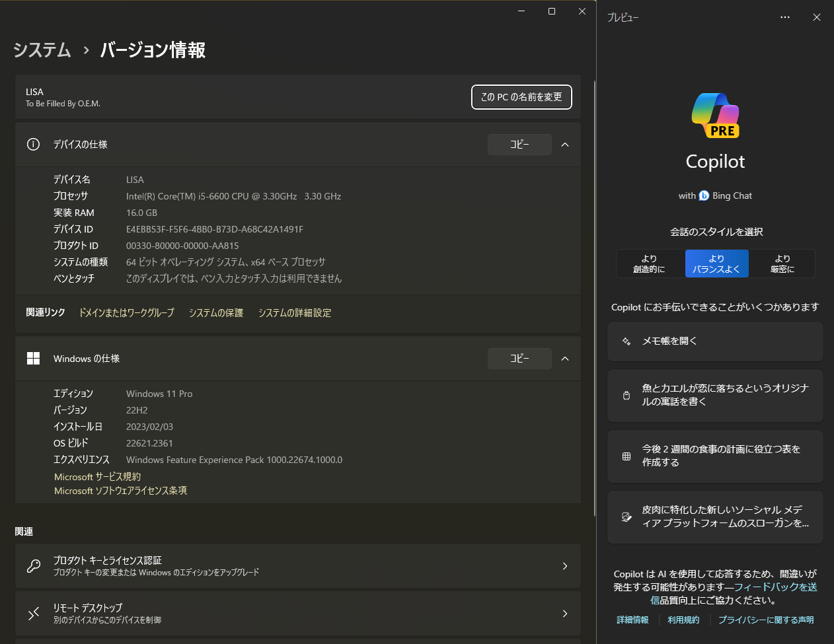The width and height of the screenshot is (834, 644).
Task: Choose the 皮肉に特化した新しいソーシャル suggestion
Action: pos(715,517)
